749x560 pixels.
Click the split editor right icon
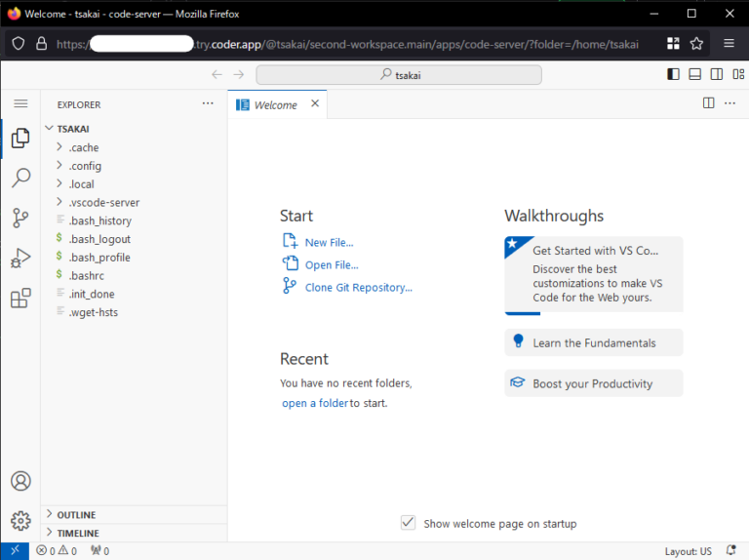point(709,103)
